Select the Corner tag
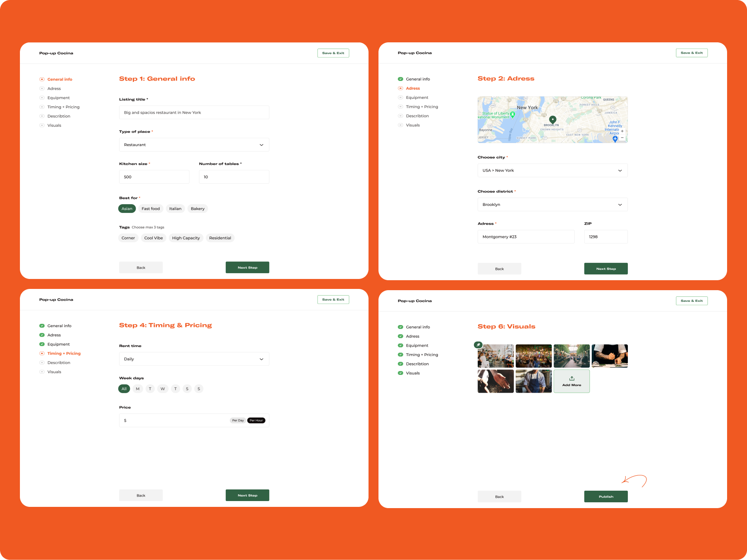The height and width of the screenshot is (560, 747). click(128, 238)
